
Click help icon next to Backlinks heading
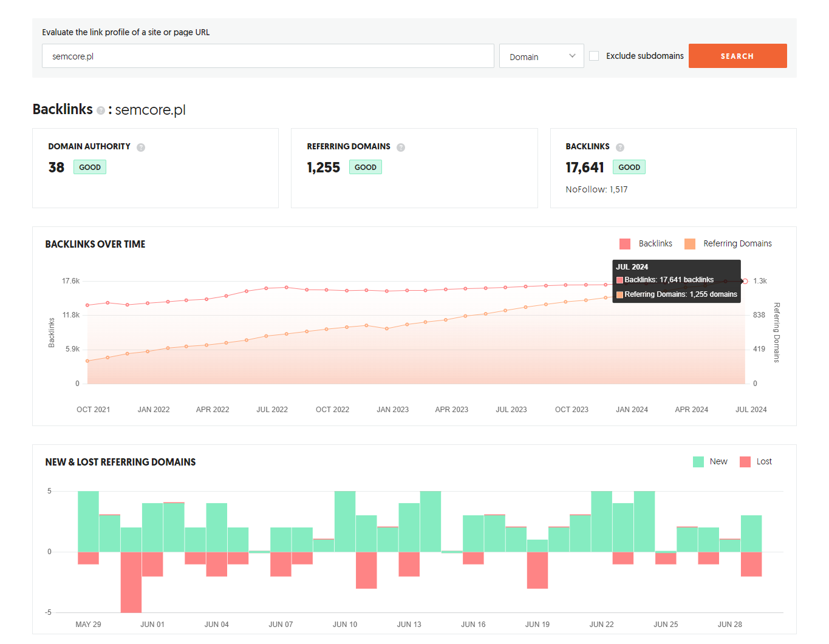click(x=101, y=110)
